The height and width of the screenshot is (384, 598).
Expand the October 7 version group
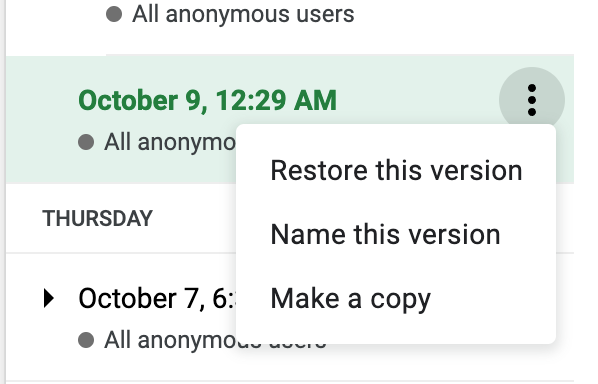click(48, 298)
